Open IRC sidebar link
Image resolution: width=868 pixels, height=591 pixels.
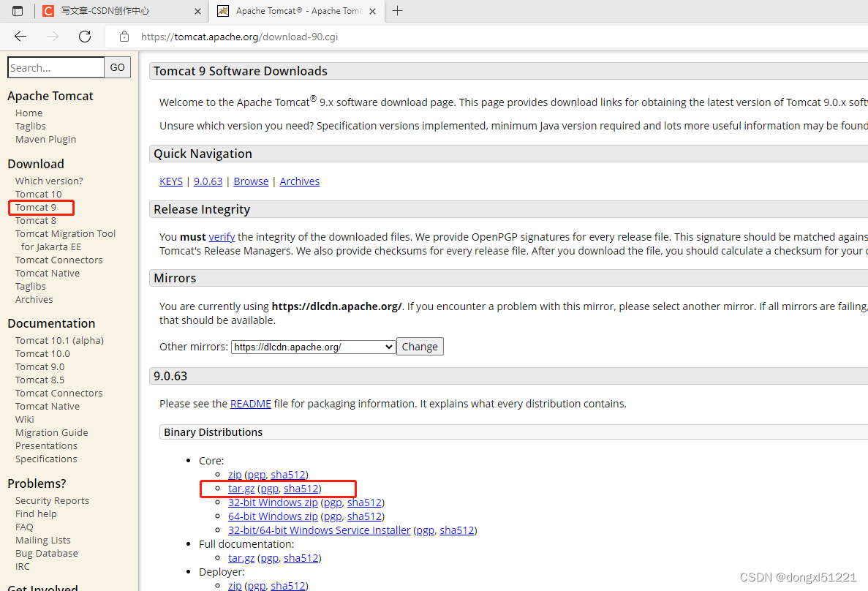23,567
